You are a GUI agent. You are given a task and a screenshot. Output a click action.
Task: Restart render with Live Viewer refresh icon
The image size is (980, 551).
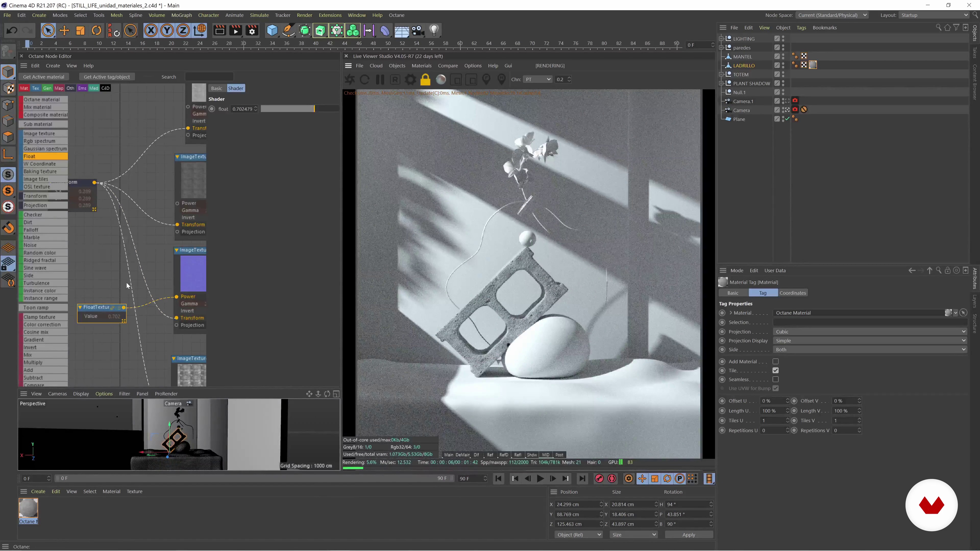coord(364,80)
